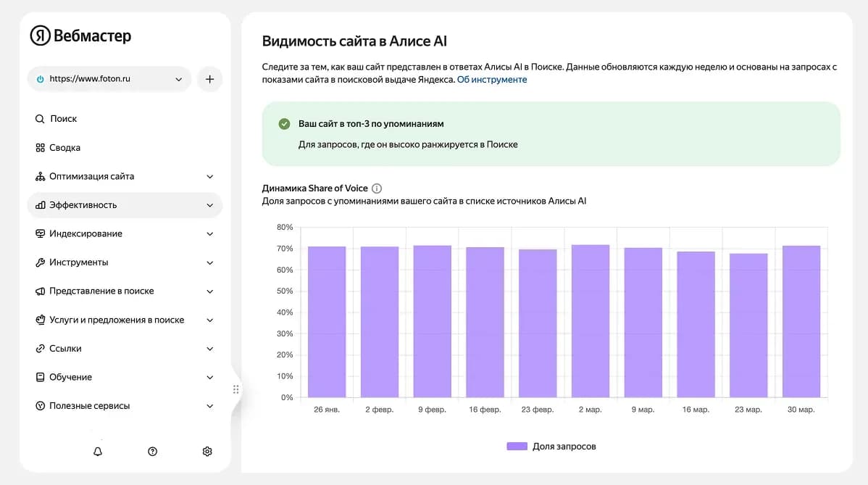Click the 2 мар. bar

[590, 321]
